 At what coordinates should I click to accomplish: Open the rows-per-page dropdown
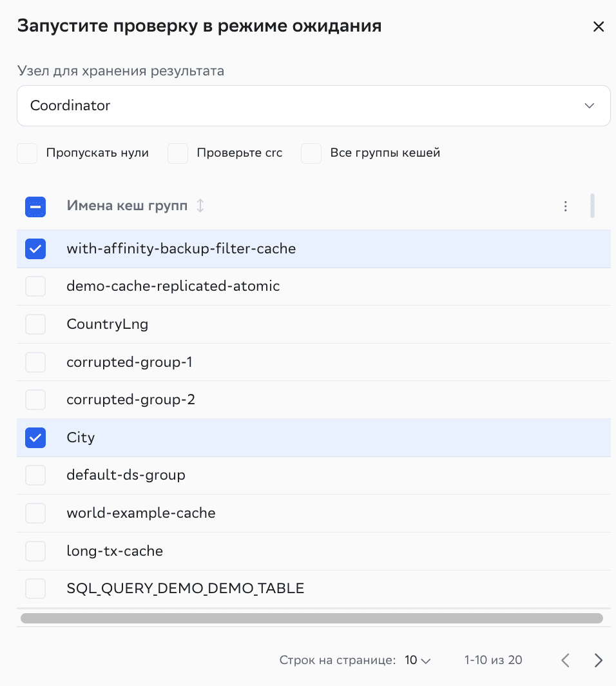pos(418,660)
